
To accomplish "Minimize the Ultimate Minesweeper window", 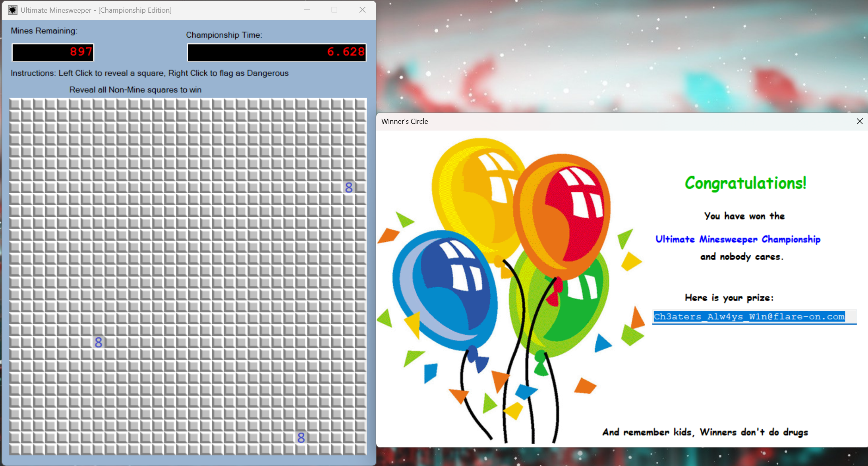I will point(307,10).
